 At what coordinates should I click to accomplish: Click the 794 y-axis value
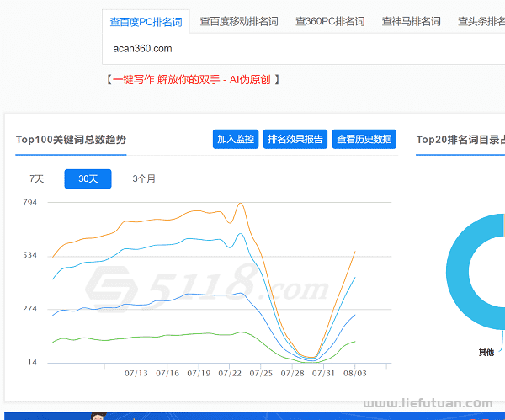click(30, 203)
